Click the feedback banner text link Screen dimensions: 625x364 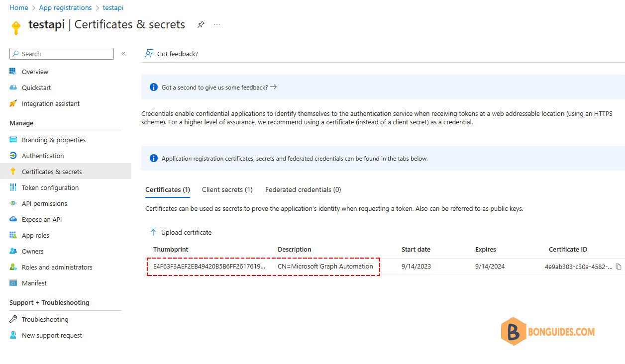coord(214,87)
